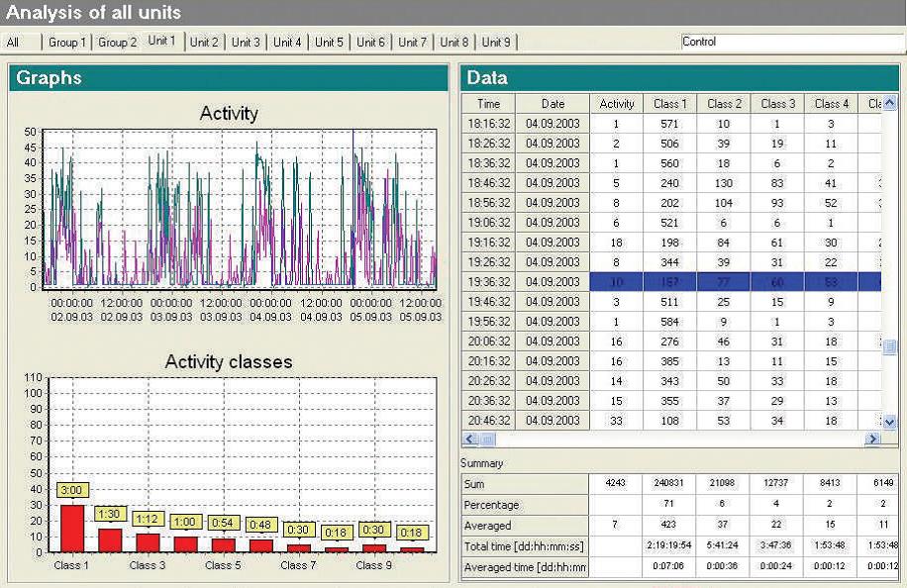The width and height of the screenshot is (907, 588).
Task: Select the Unit 1 tab
Action: coord(162,41)
